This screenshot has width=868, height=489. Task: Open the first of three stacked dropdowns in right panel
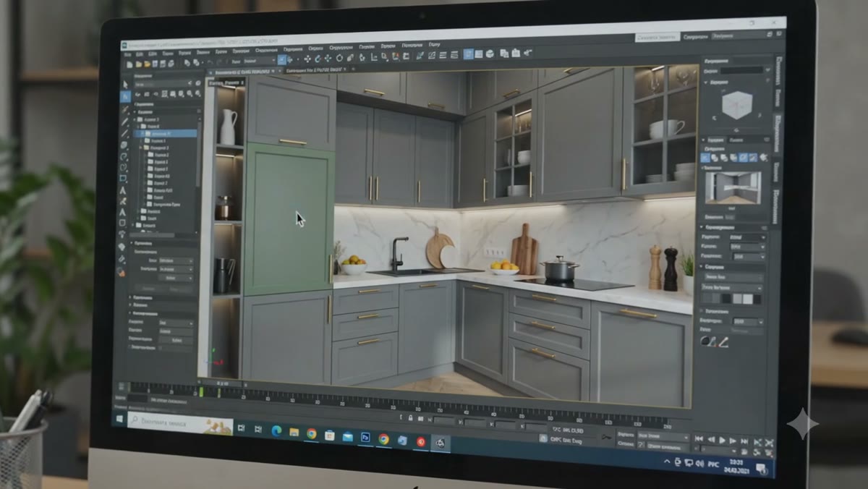tap(747, 238)
